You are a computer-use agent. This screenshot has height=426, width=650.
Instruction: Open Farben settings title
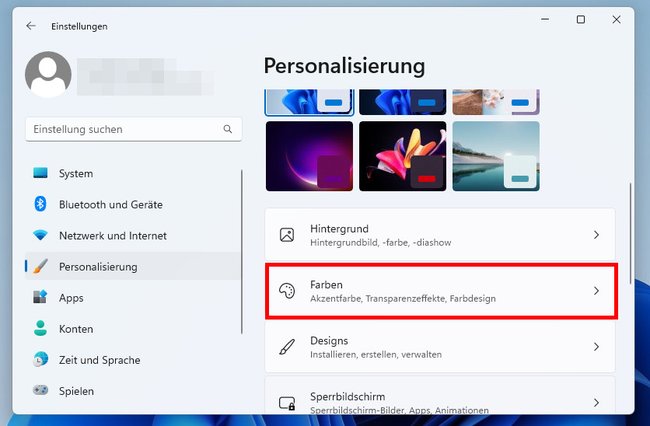326,285
